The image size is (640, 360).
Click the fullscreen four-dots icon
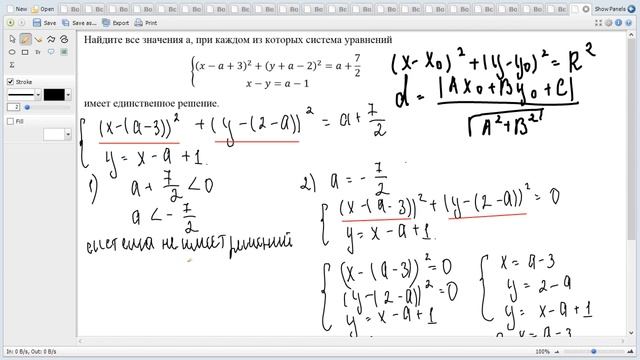[598, 23]
